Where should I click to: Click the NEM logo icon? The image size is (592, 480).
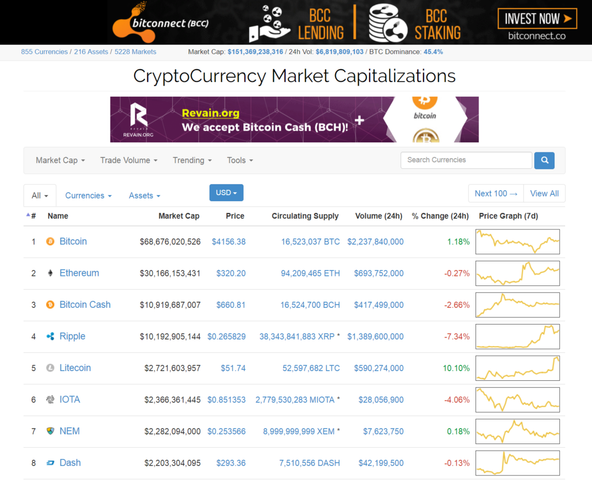coord(50,431)
